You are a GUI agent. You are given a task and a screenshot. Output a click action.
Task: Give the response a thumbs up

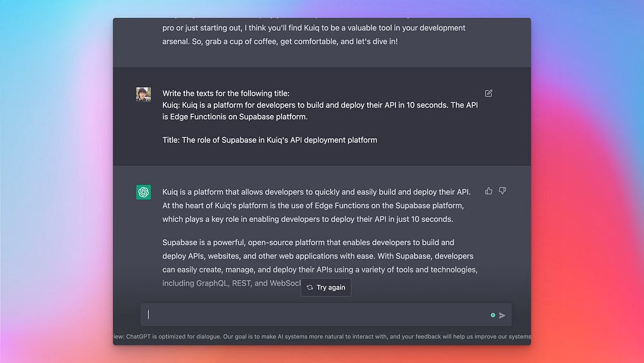pos(489,191)
